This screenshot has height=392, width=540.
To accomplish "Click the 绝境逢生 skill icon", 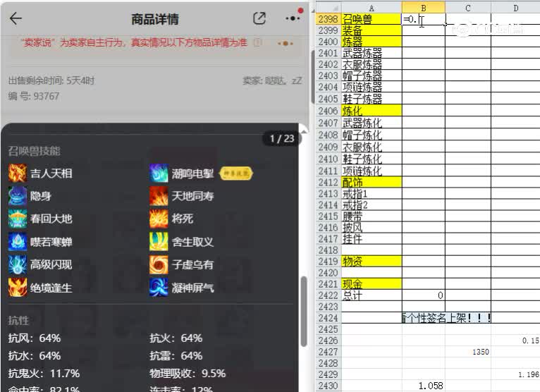I will (18, 287).
